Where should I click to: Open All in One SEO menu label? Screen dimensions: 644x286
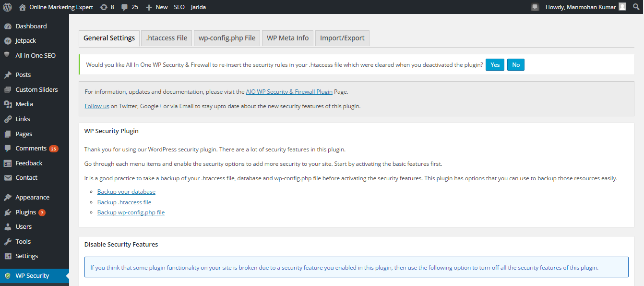[x=36, y=55]
